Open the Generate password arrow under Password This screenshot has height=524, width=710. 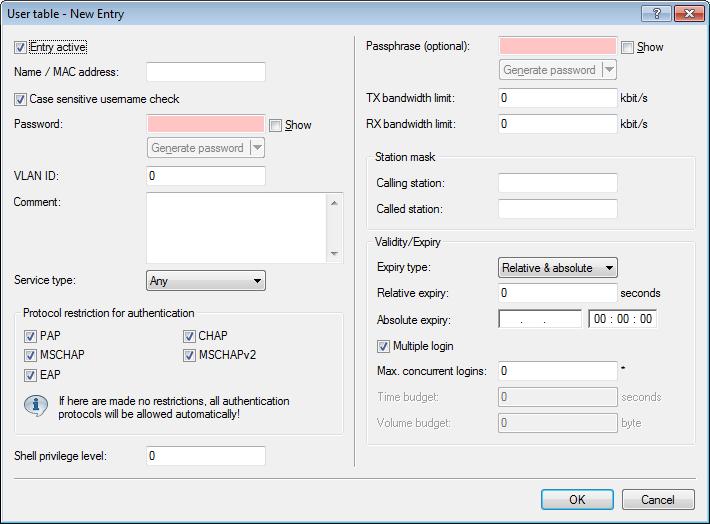tap(257, 148)
